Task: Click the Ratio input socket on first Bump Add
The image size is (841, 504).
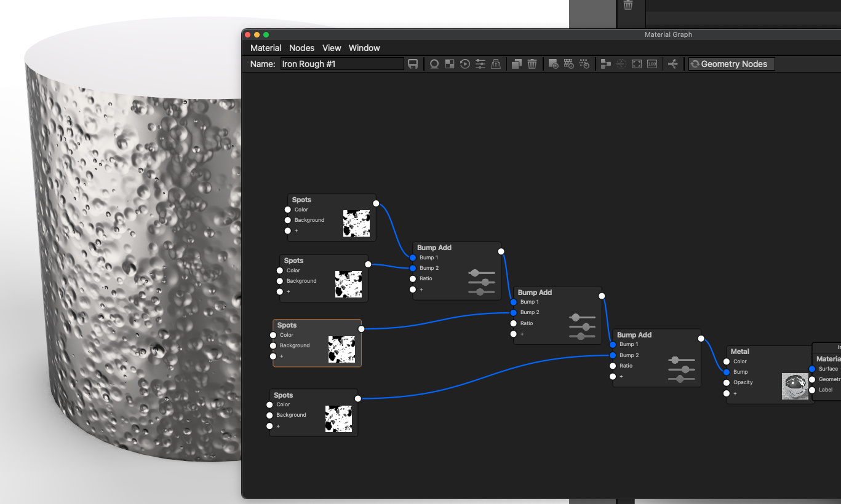Action: tap(413, 279)
